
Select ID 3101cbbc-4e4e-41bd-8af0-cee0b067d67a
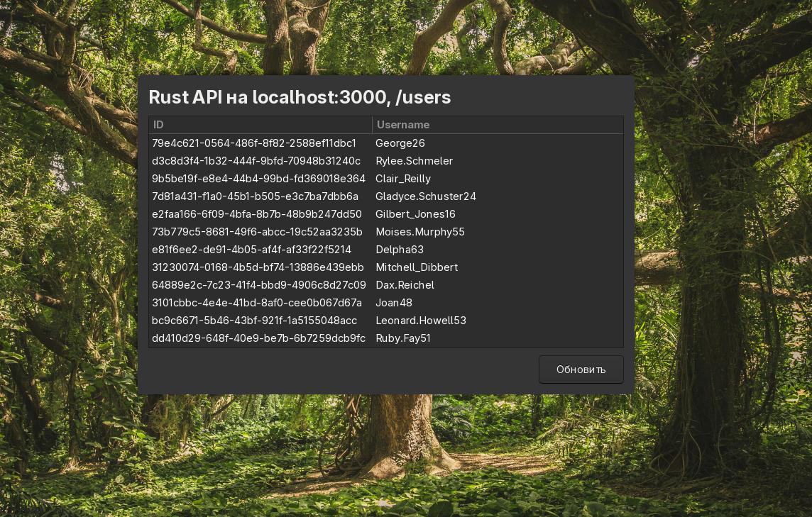257,302
